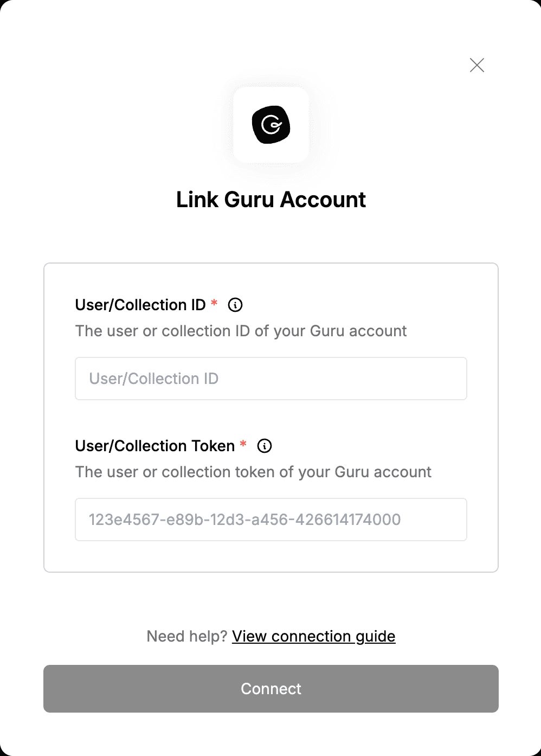Image resolution: width=541 pixels, height=756 pixels.
Task: Click the Connect button
Action: [271, 689]
